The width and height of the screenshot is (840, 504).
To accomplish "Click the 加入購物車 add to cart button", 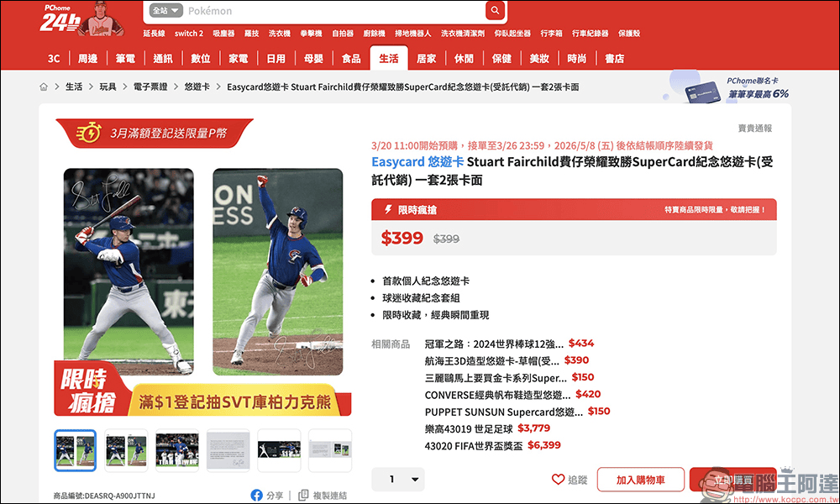I will click(640, 479).
